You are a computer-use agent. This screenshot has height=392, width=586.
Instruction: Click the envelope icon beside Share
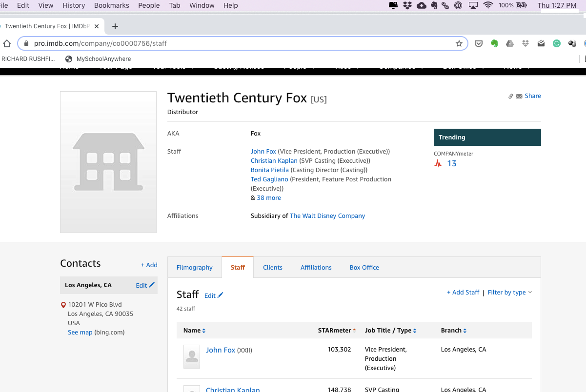[x=519, y=96]
